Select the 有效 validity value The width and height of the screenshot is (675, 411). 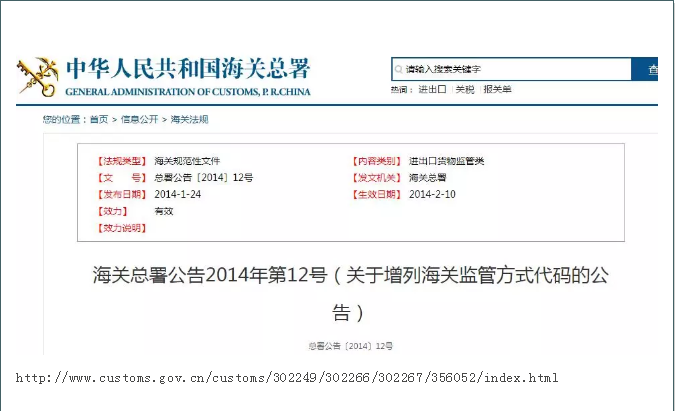tap(164, 211)
